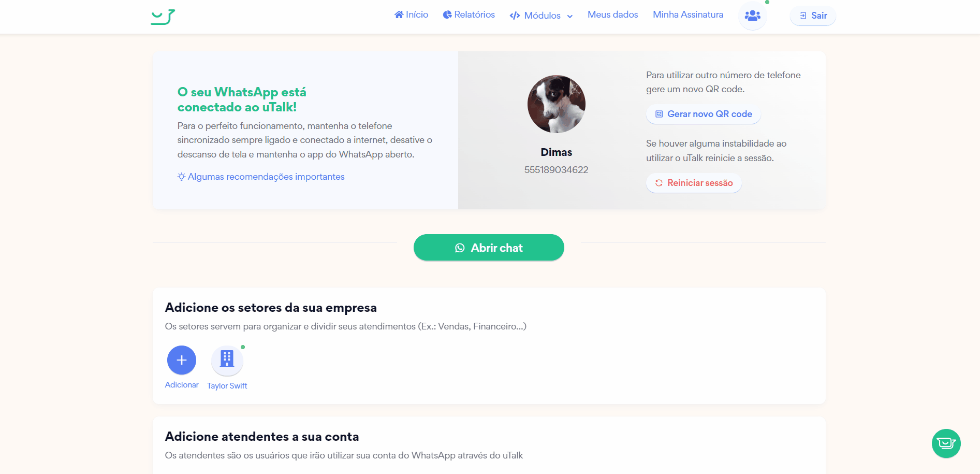The width and height of the screenshot is (980, 474).
Task: Click the Taylor Swift sector label
Action: tap(227, 386)
